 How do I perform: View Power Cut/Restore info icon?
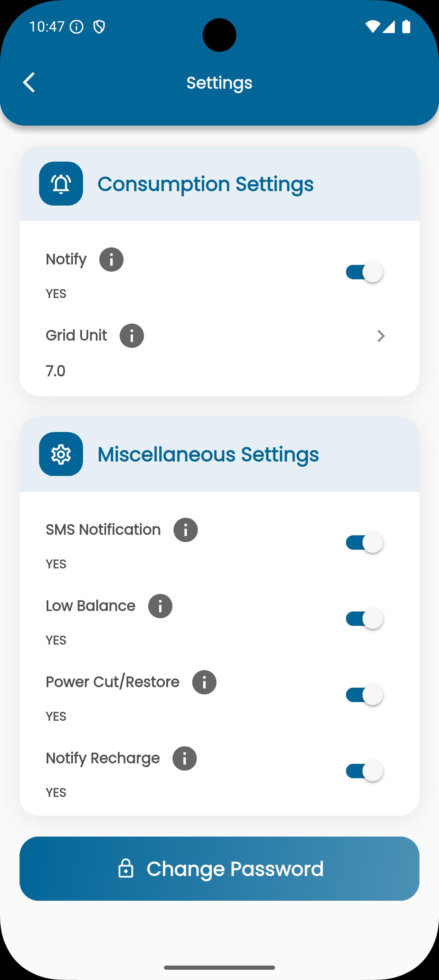point(204,682)
